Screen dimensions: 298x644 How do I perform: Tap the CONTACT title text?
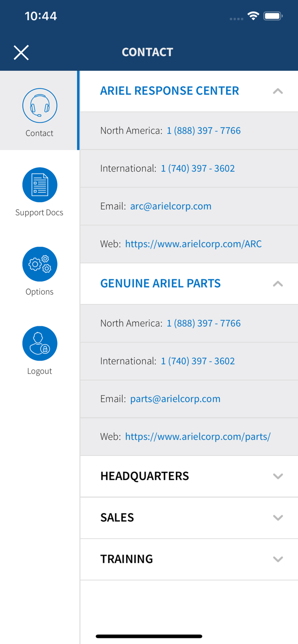click(x=147, y=52)
